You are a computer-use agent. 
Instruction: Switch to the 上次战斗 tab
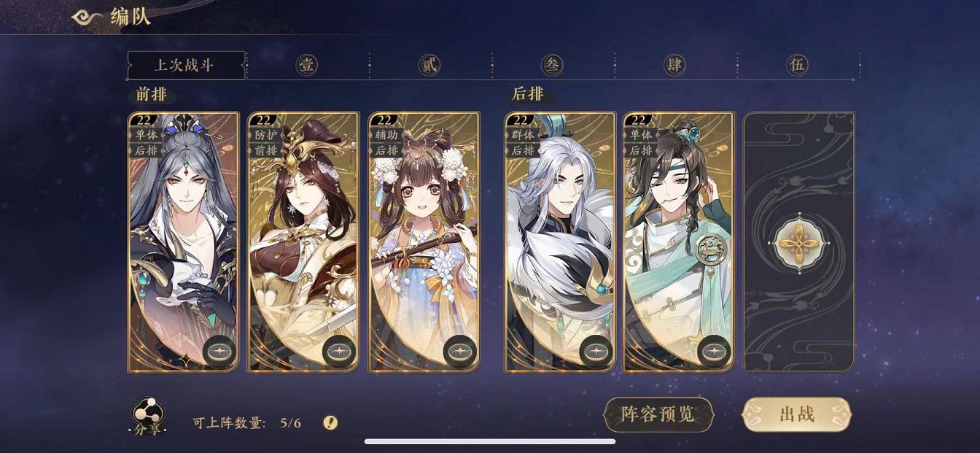click(186, 65)
